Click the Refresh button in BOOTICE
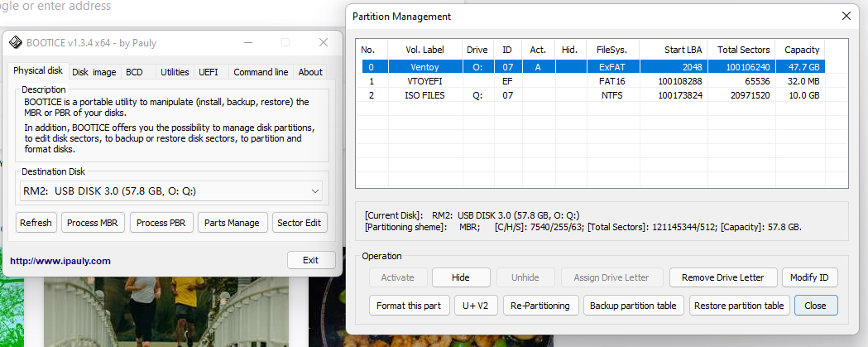Image resolution: width=868 pixels, height=347 pixels. [x=36, y=223]
